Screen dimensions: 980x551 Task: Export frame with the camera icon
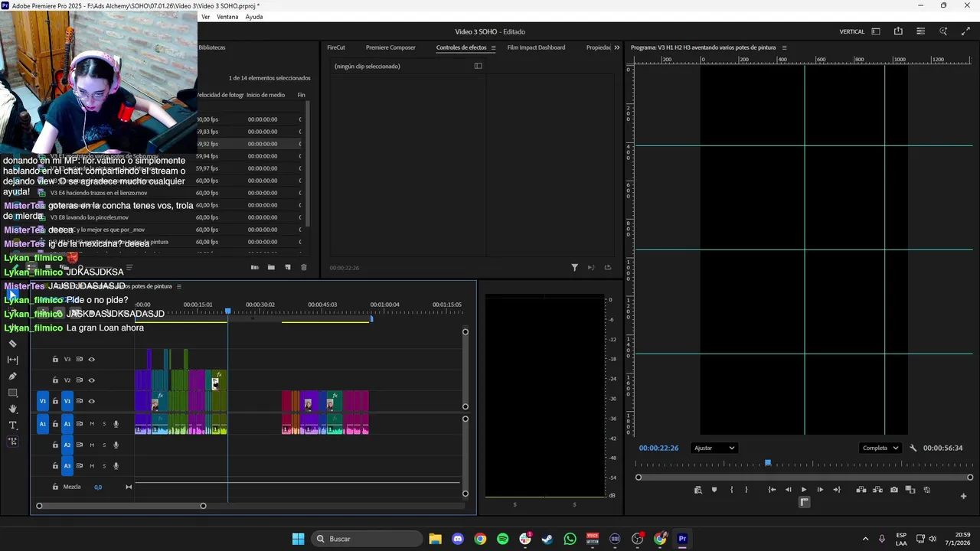(893, 490)
